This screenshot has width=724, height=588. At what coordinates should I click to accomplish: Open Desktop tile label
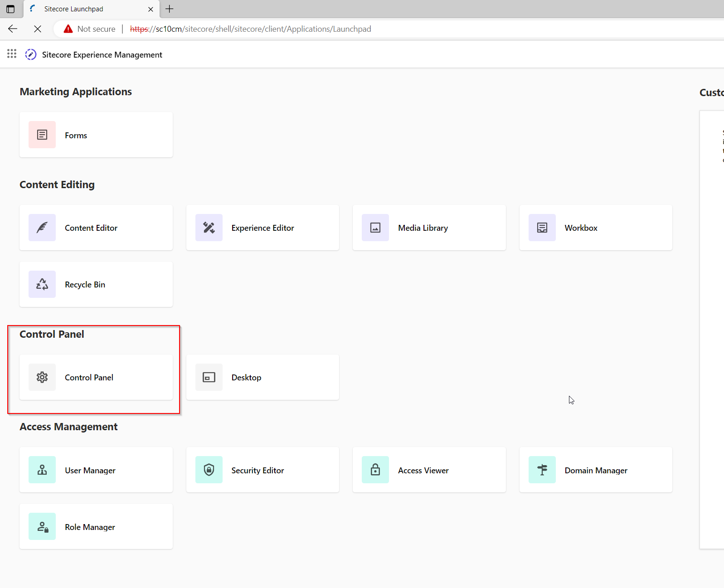[246, 378]
